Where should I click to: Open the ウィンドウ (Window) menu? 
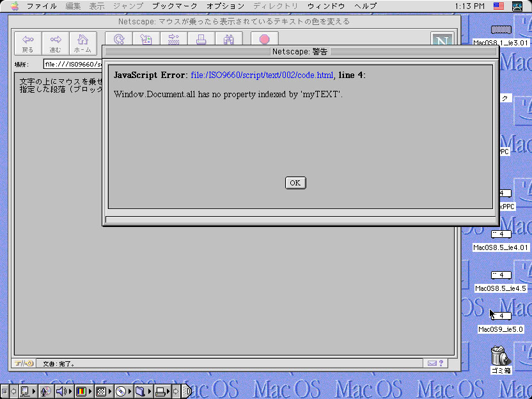tap(326, 6)
